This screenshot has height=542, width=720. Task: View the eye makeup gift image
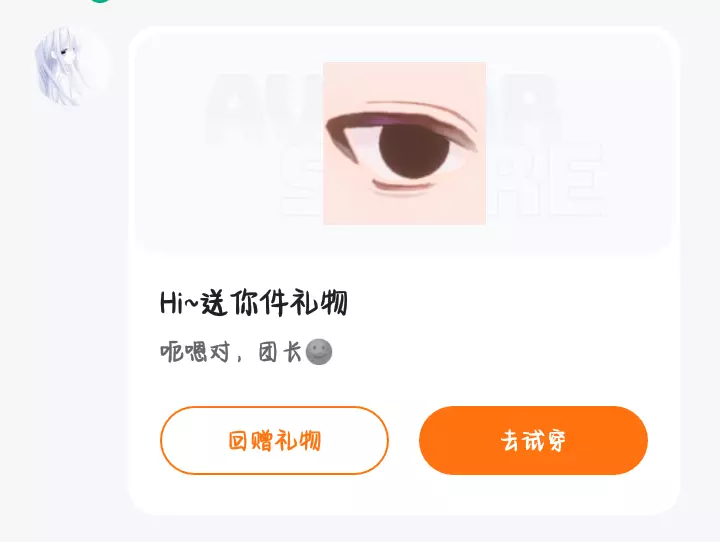pos(405,143)
